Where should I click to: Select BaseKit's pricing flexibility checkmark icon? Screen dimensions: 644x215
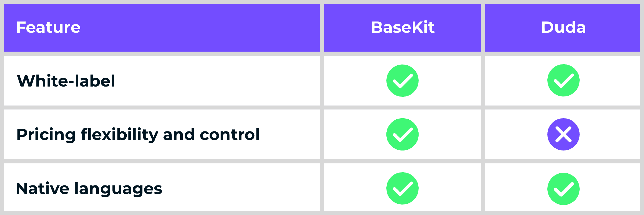[402, 134]
